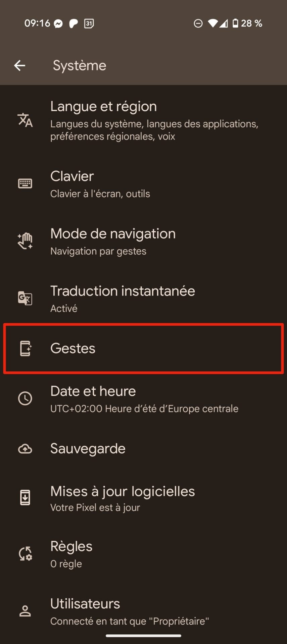Tap the Règles sync-gear icon
287x644 pixels.
[25, 554]
